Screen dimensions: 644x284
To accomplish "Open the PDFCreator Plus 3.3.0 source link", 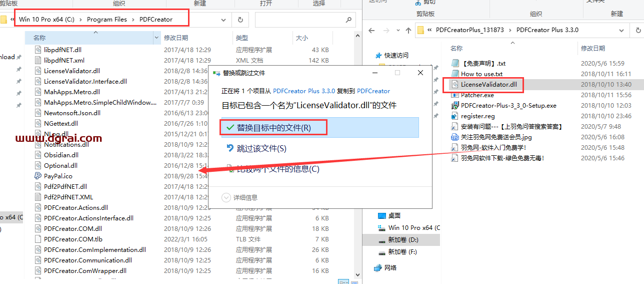I will [x=304, y=91].
